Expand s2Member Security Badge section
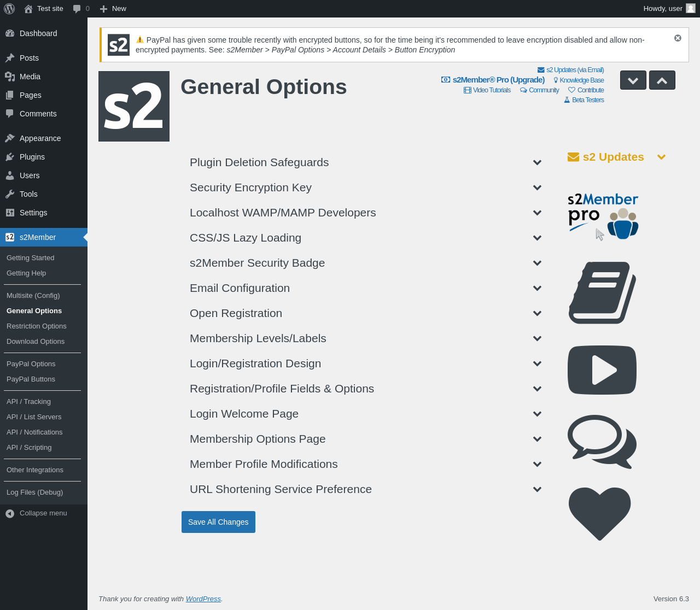The height and width of the screenshot is (610, 700). click(366, 263)
